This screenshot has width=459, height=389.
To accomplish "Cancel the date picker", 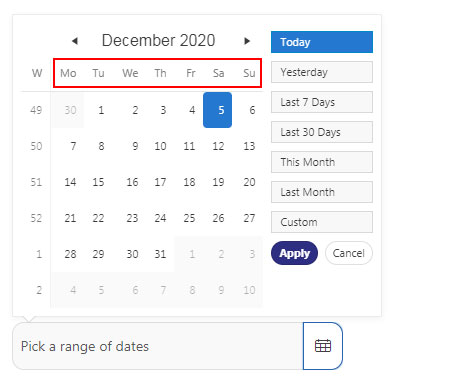I will tap(349, 253).
